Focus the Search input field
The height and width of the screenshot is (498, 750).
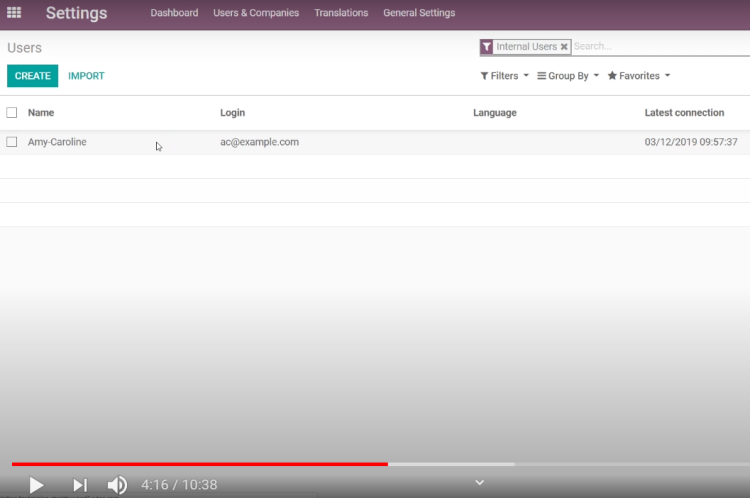[660, 46]
